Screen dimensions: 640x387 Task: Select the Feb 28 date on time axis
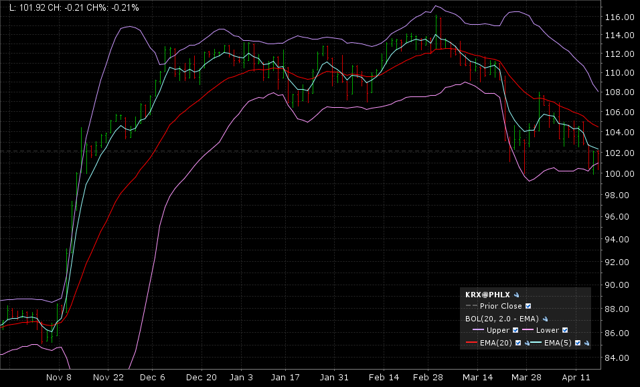point(428,378)
